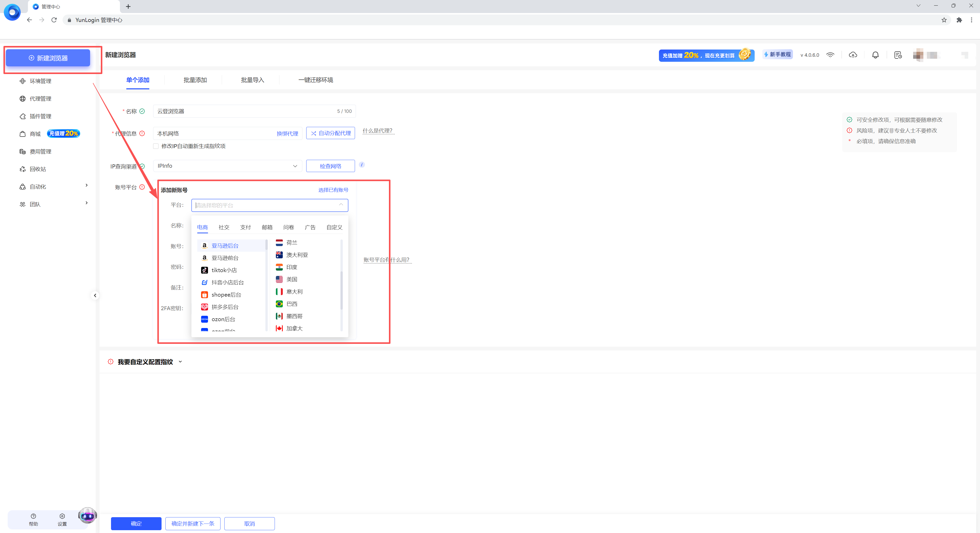
Task: Collapse the sidebar with the arrow handle
Action: [95, 295]
